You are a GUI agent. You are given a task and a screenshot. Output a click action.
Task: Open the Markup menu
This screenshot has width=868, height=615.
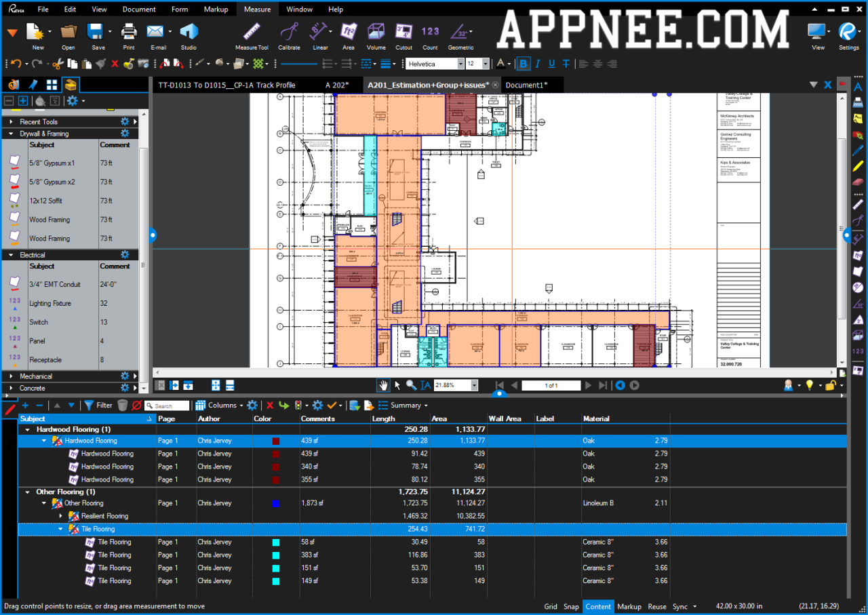(x=216, y=9)
